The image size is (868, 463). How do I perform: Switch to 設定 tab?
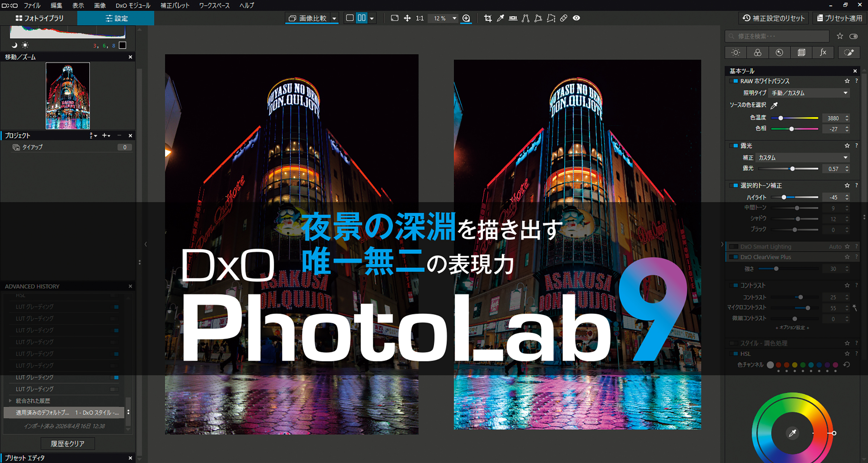[116, 18]
